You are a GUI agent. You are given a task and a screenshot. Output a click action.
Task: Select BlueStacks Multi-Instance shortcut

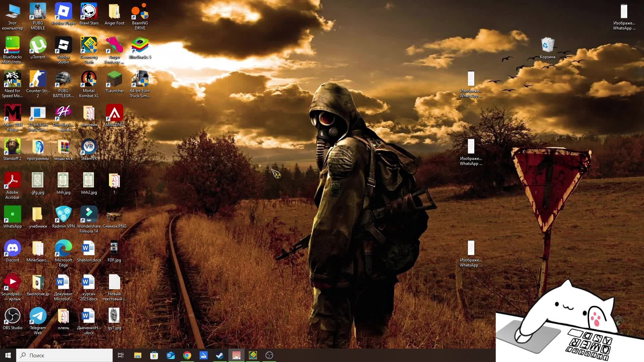click(x=12, y=50)
